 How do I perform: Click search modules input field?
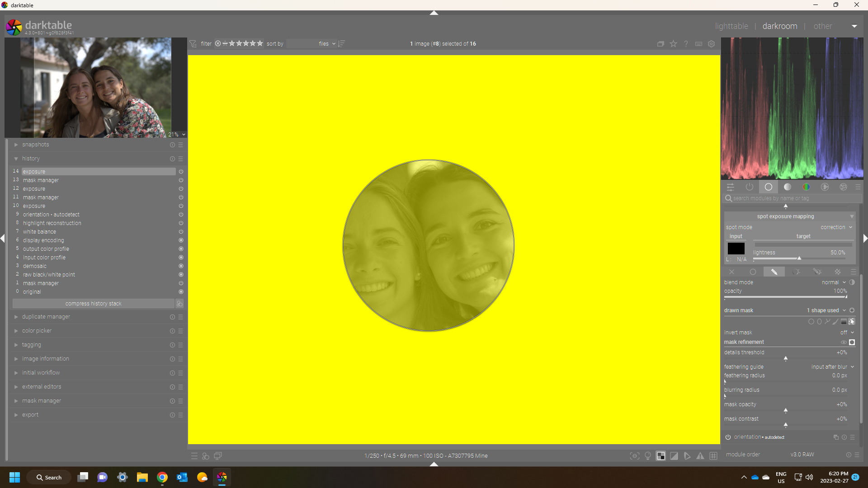pyautogui.click(x=793, y=198)
